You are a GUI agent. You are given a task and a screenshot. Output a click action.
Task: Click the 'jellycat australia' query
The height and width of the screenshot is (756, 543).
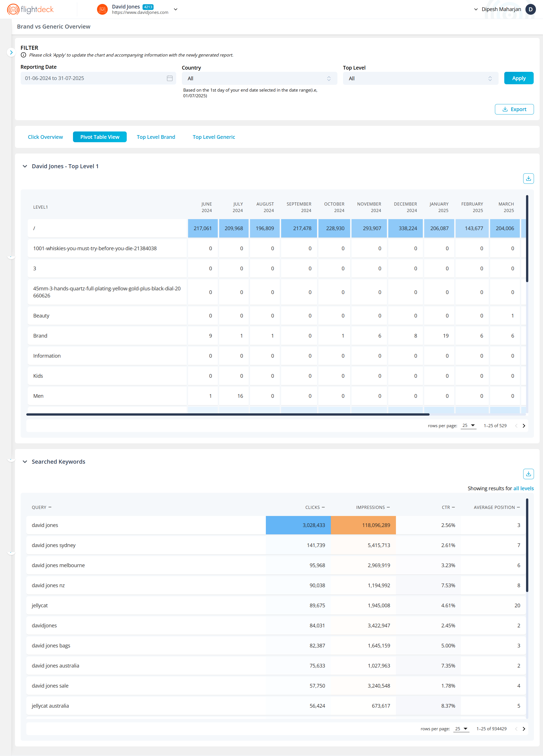(x=50, y=706)
